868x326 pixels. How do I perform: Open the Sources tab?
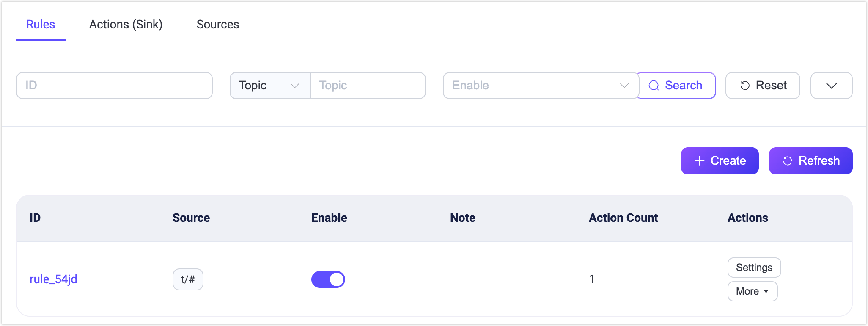tap(218, 25)
